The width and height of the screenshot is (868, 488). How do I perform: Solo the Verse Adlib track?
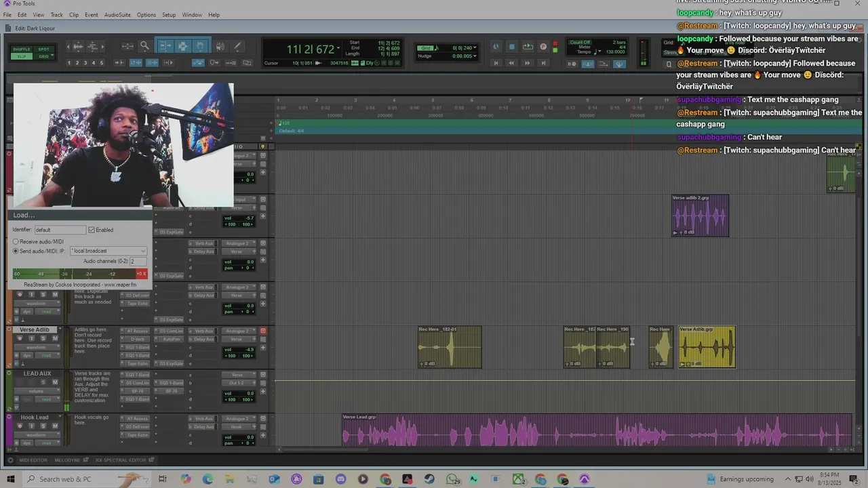coord(43,338)
